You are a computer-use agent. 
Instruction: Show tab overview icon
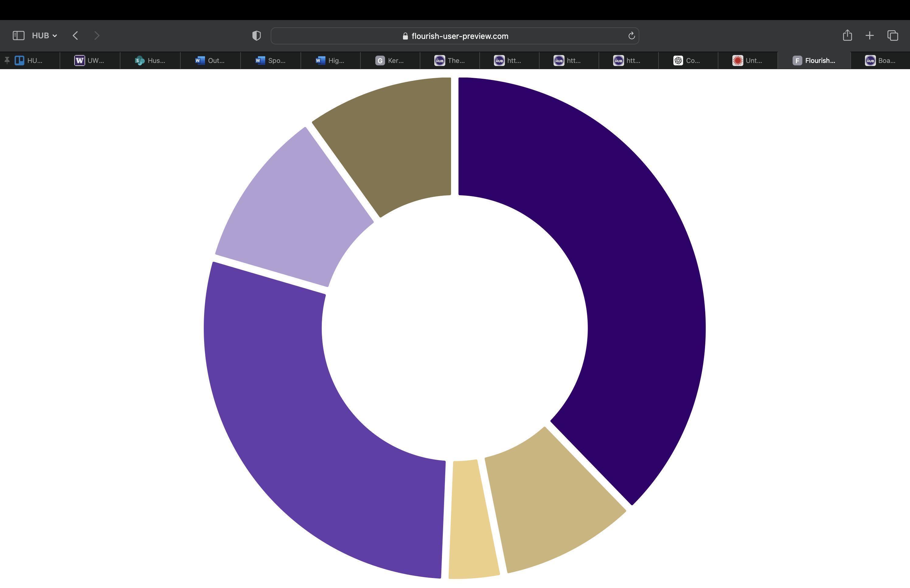pos(892,36)
